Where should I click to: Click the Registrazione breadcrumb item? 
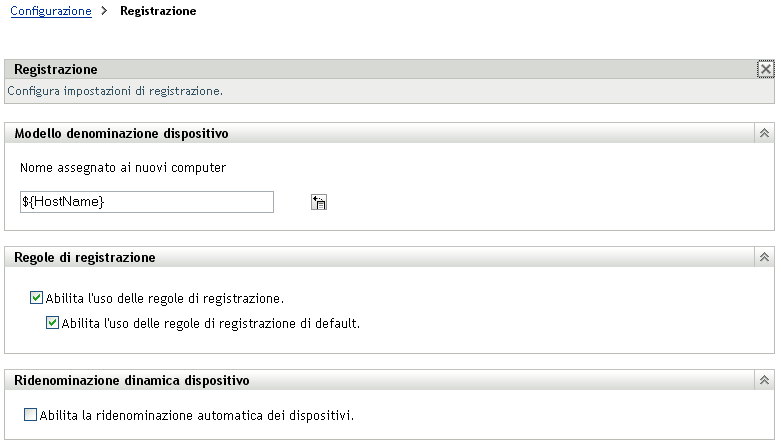click(x=157, y=11)
